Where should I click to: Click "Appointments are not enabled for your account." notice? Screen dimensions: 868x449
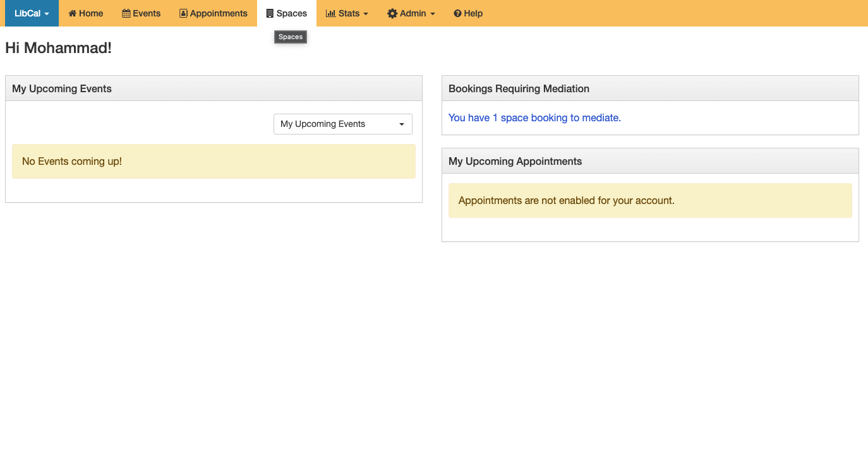[x=650, y=200]
